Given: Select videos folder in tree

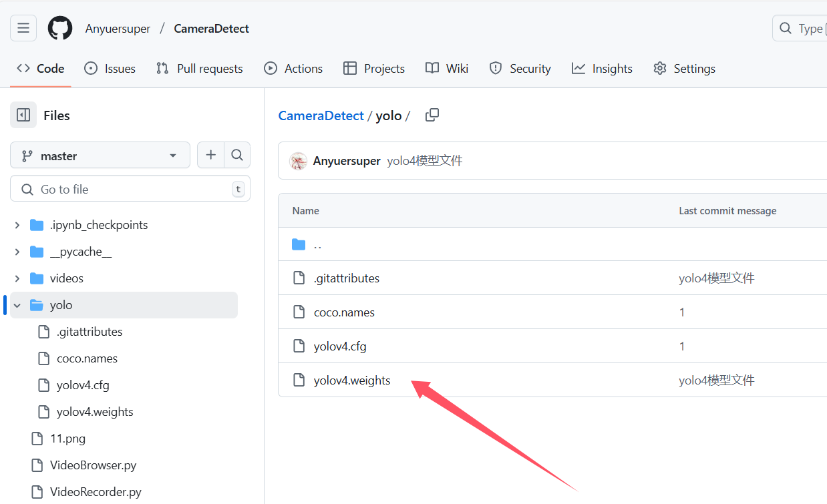Looking at the screenshot, I should click(67, 278).
